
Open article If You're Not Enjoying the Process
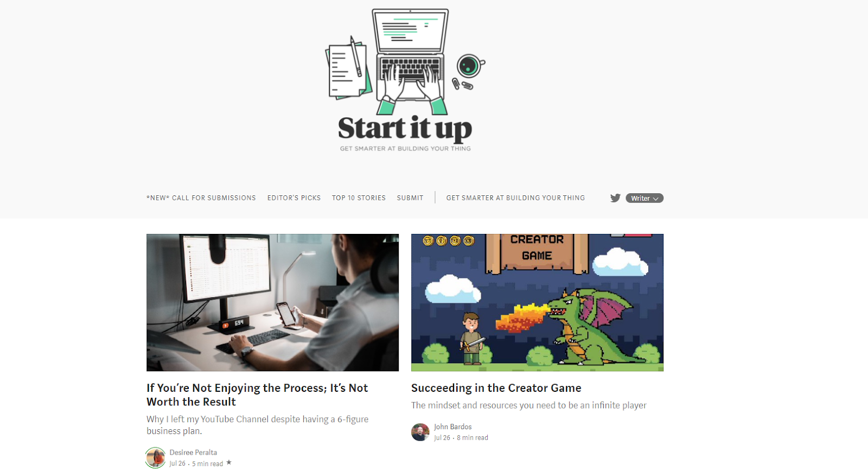point(257,395)
